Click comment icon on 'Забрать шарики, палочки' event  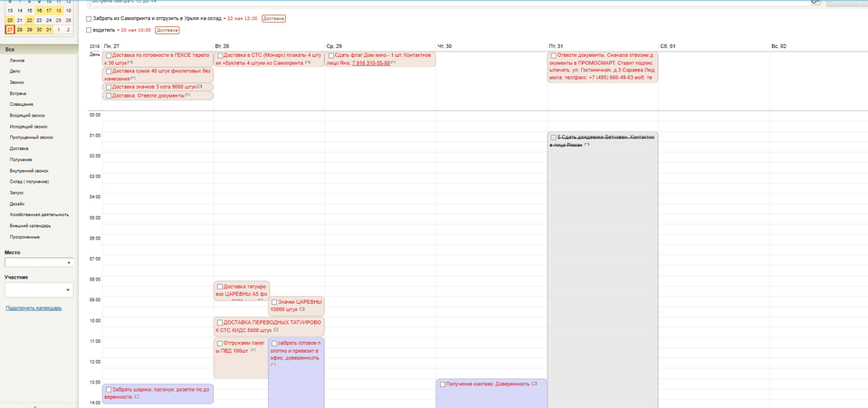pos(137,397)
